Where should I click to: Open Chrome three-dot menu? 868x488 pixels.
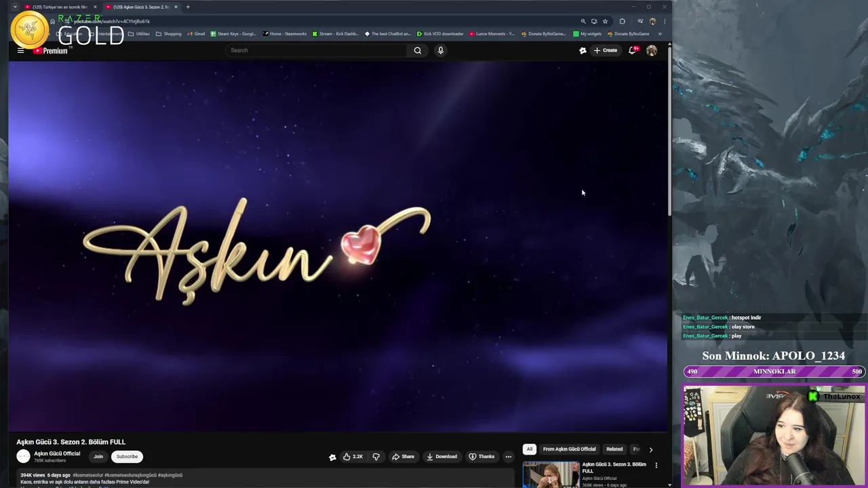[x=665, y=21]
